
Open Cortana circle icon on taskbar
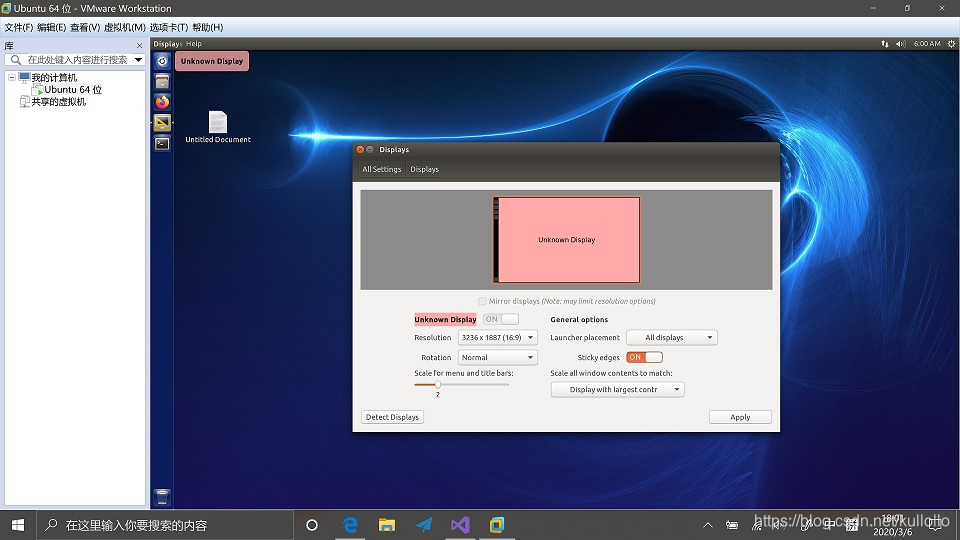click(x=312, y=525)
